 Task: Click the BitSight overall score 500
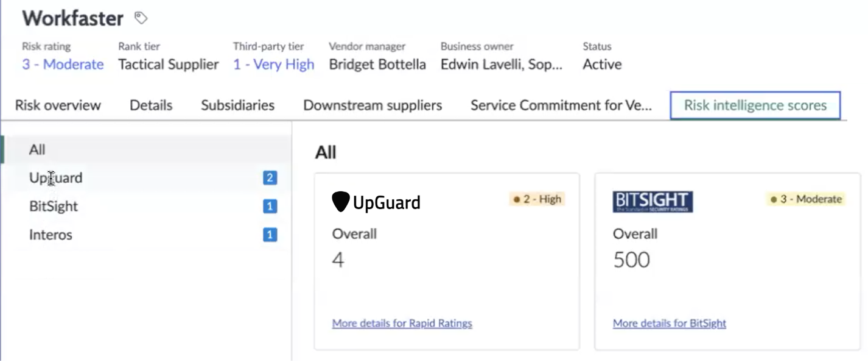click(x=631, y=260)
